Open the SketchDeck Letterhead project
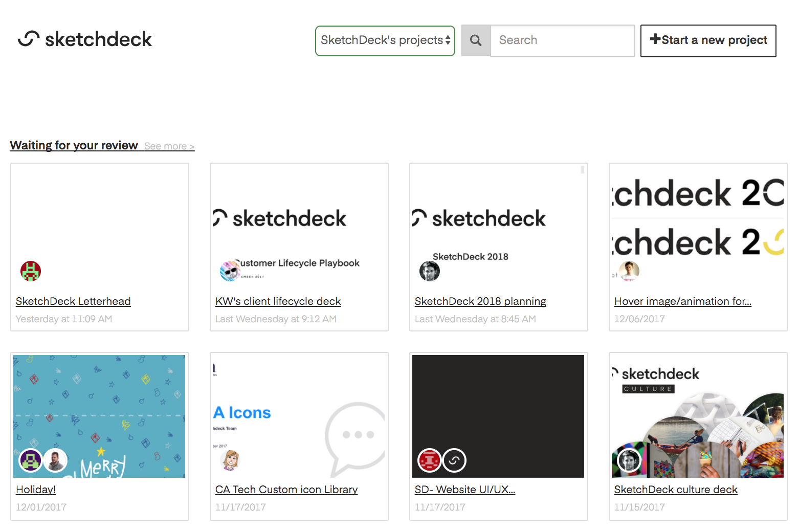 tap(73, 301)
